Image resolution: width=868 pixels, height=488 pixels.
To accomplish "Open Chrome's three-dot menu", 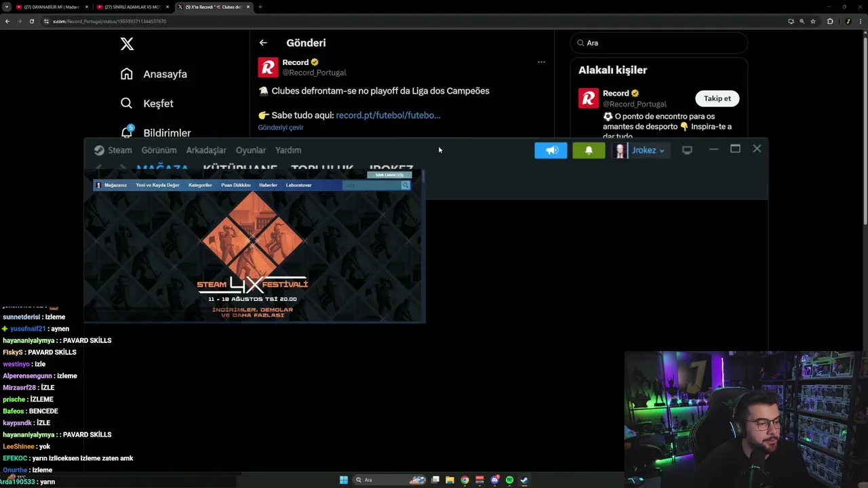I will [861, 21].
